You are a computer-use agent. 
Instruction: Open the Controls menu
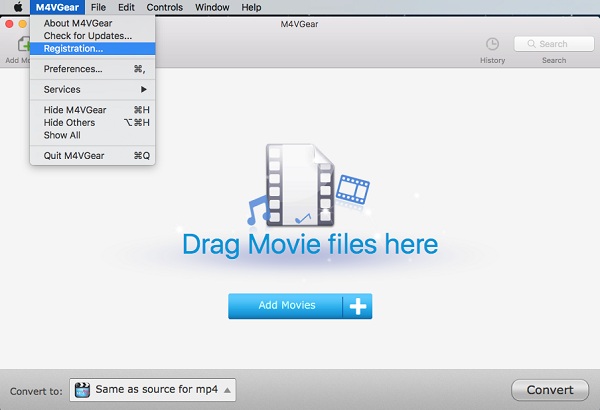(x=165, y=7)
